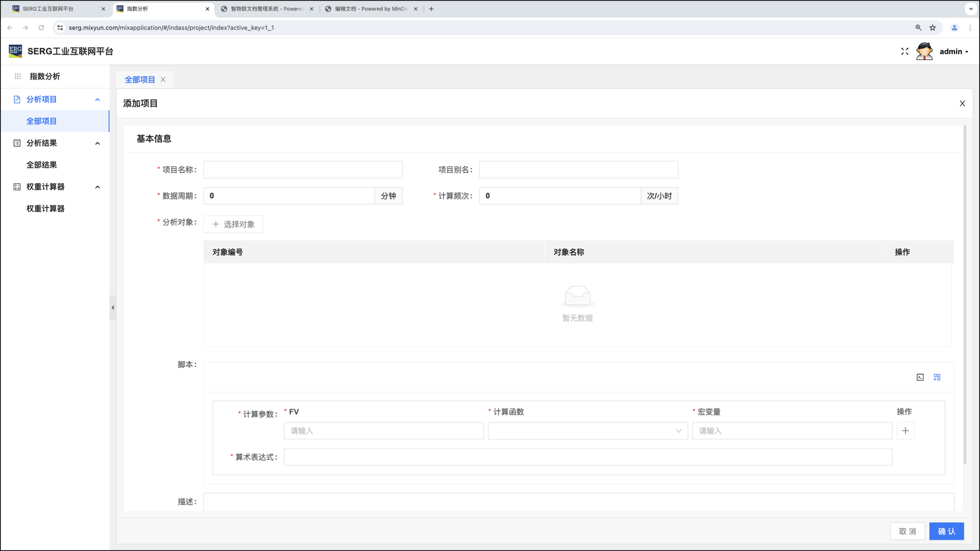Click the 选择对象 button
This screenshot has width=980, height=551.
coord(233,224)
